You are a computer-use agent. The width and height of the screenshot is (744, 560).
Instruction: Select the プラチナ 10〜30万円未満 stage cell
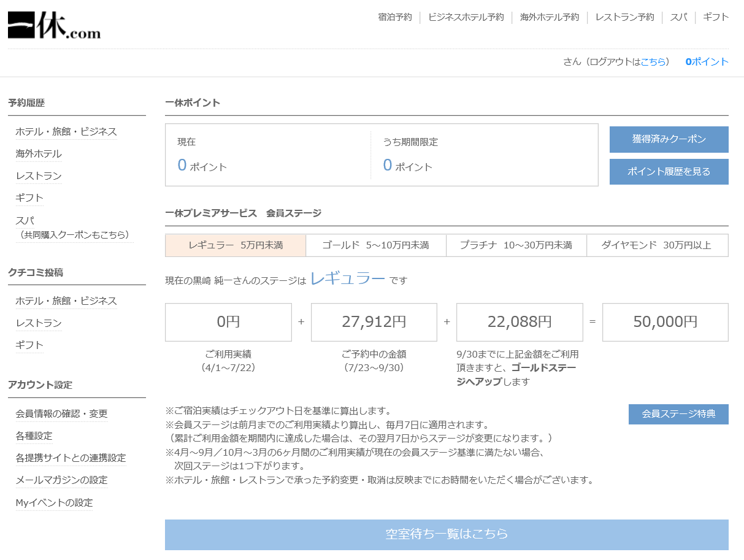[x=516, y=245]
